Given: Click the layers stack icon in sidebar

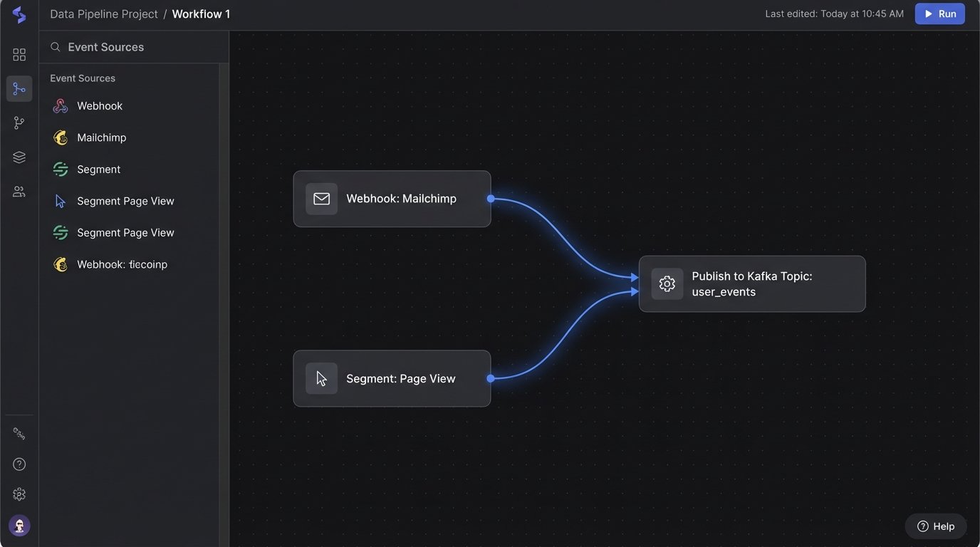Looking at the screenshot, I should pyautogui.click(x=19, y=157).
